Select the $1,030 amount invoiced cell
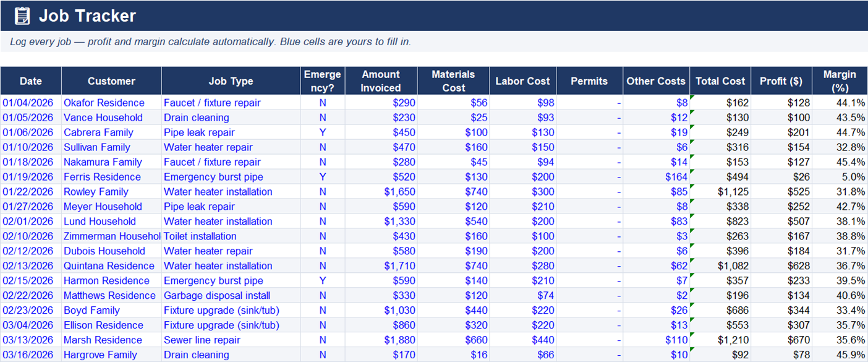 (381, 311)
